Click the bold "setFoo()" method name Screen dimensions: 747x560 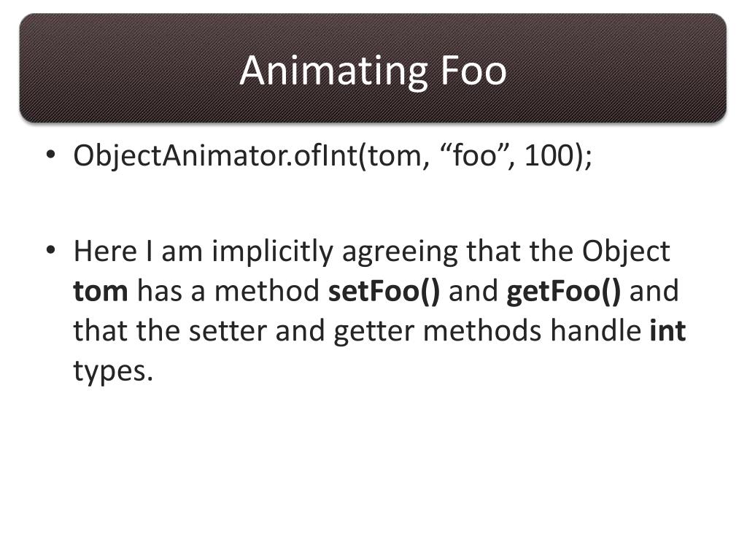click(x=384, y=292)
